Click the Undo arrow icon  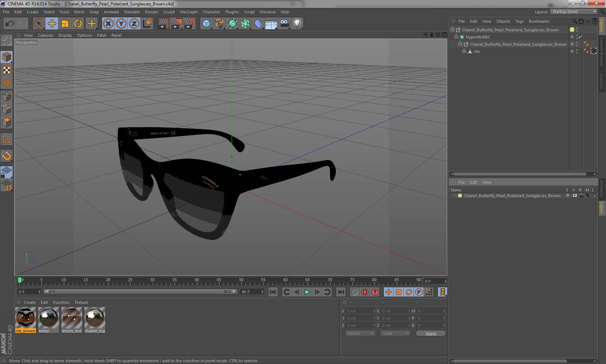coord(10,24)
